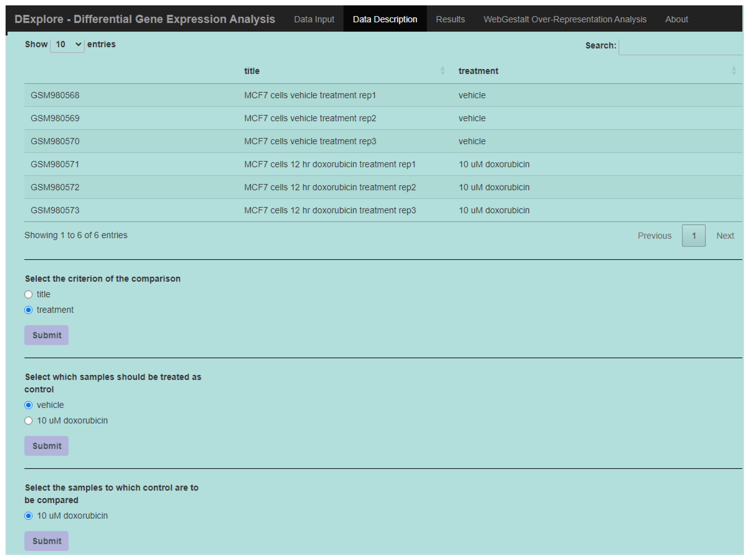Switch to the Data Input tab
The height and width of the screenshot is (560, 751).
tap(314, 19)
